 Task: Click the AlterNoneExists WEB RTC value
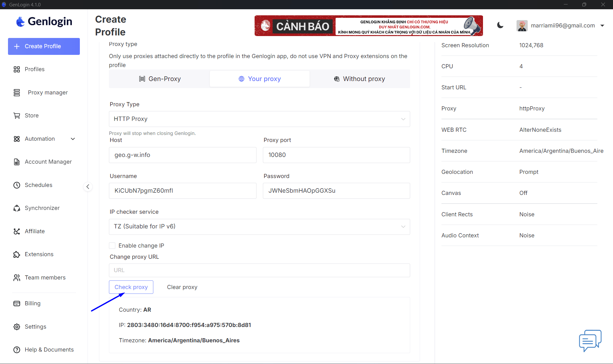[540, 130]
